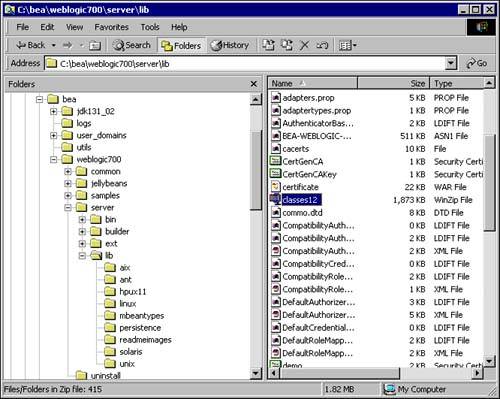Open the Search pane
Screen dimensions: 500x399
tap(131, 45)
